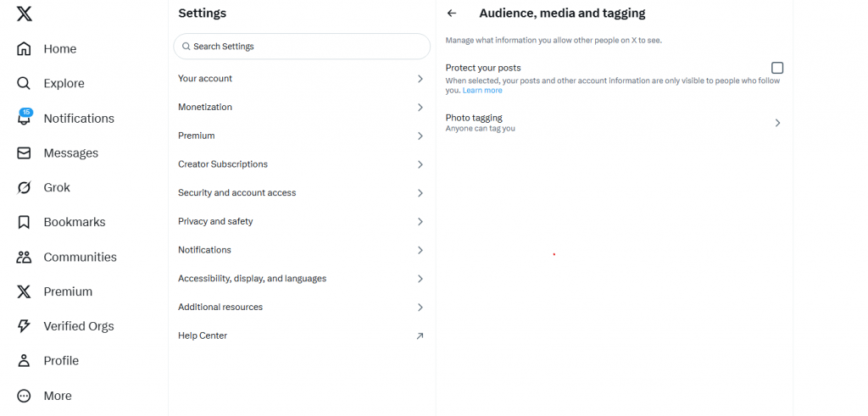Click the search magnifier in Search Settings
The image size is (868, 416).
(186, 47)
